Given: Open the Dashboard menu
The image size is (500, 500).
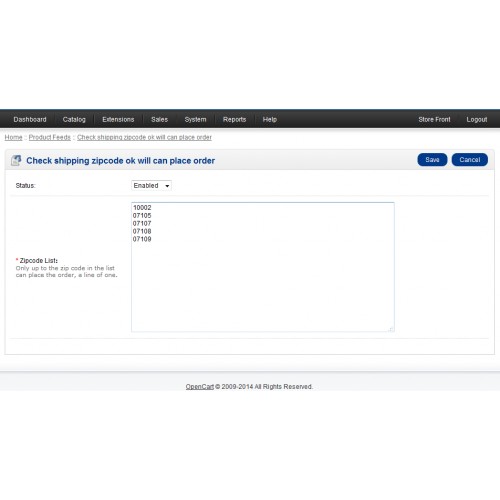Looking at the screenshot, I should click(x=30, y=119).
